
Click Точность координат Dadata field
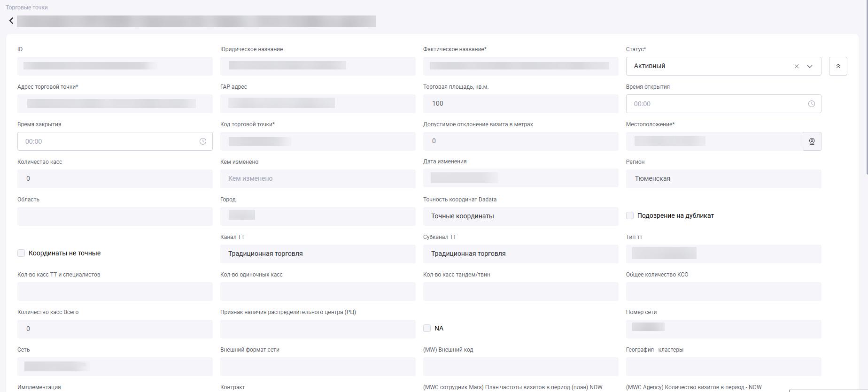point(520,216)
